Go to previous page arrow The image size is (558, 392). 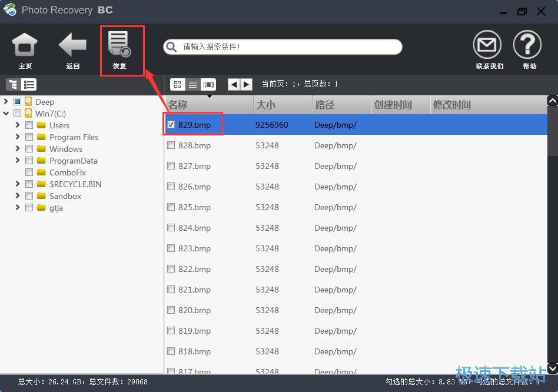(x=234, y=84)
